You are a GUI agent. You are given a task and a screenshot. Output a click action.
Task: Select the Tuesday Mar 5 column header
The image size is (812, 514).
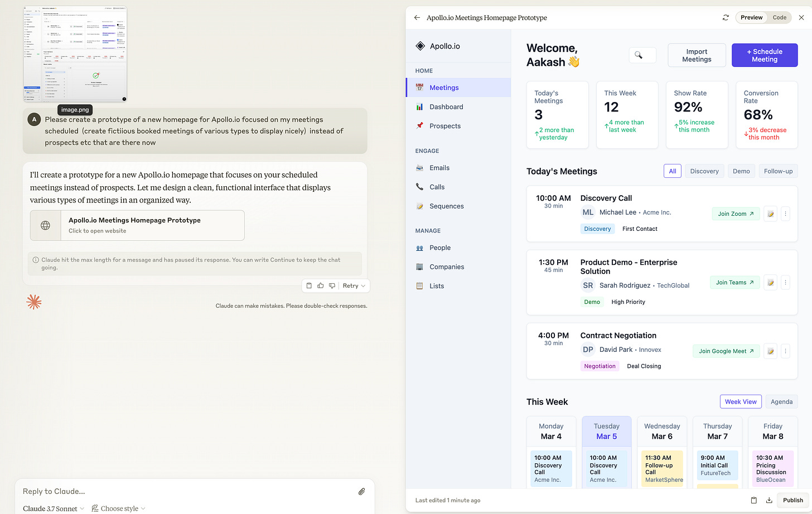click(x=606, y=431)
